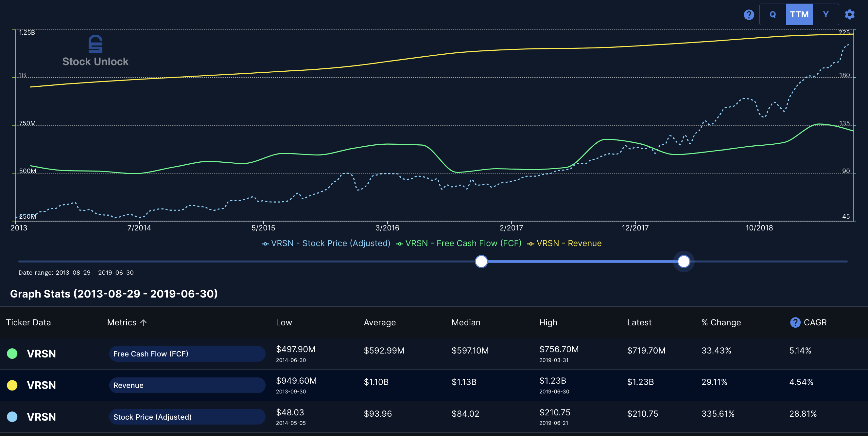Click the Graph Stats heading

(x=114, y=294)
